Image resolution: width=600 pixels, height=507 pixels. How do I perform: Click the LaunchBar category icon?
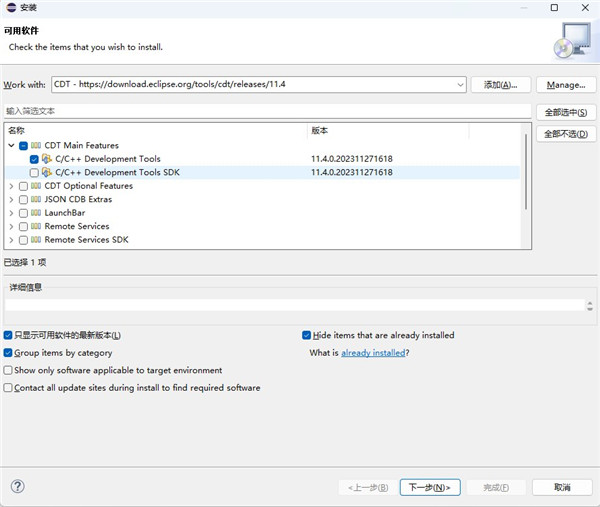[36, 213]
